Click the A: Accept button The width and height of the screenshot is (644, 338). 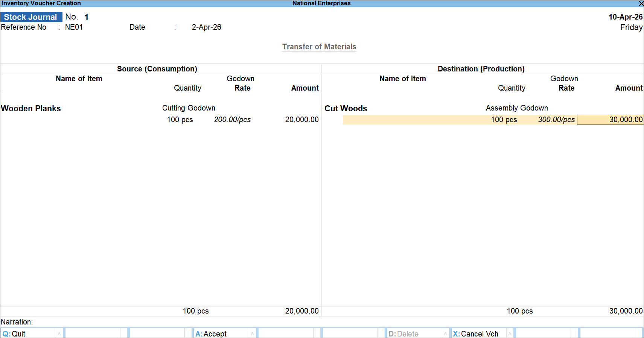(222, 333)
